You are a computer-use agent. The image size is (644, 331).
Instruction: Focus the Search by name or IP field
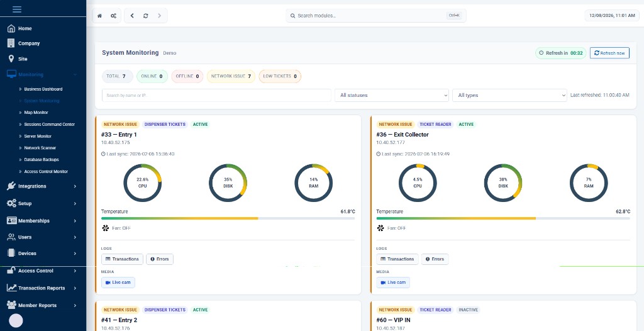(x=216, y=95)
